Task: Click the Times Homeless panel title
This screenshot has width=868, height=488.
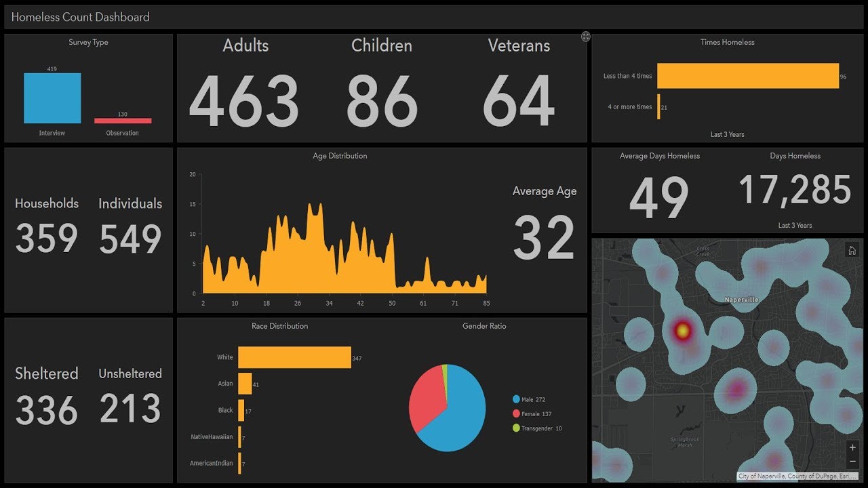Action: (727, 42)
